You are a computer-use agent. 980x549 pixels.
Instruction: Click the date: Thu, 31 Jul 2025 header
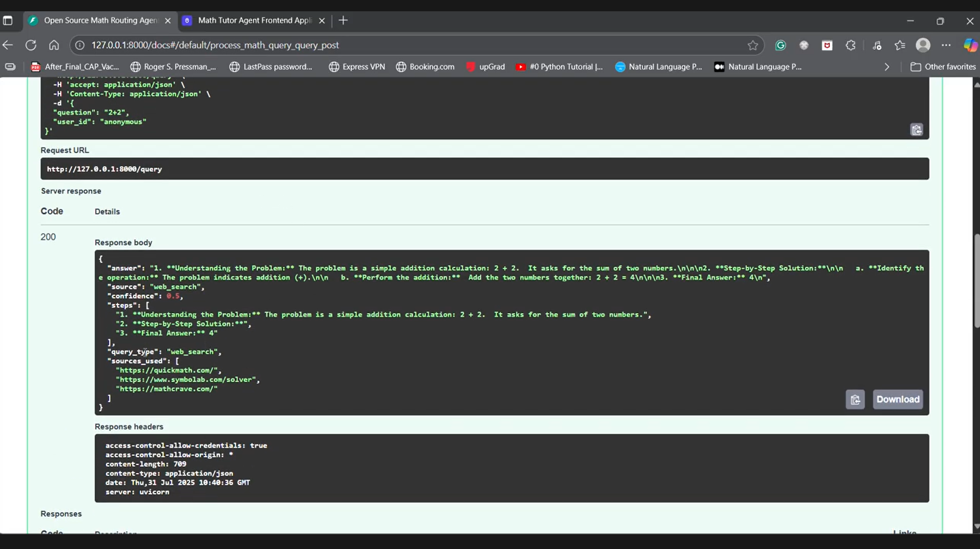click(x=178, y=483)
